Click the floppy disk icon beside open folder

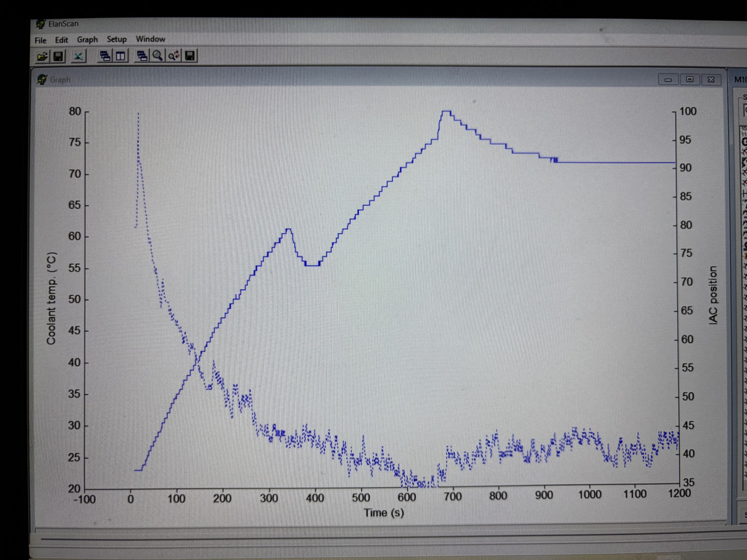[x=58, y=57]
